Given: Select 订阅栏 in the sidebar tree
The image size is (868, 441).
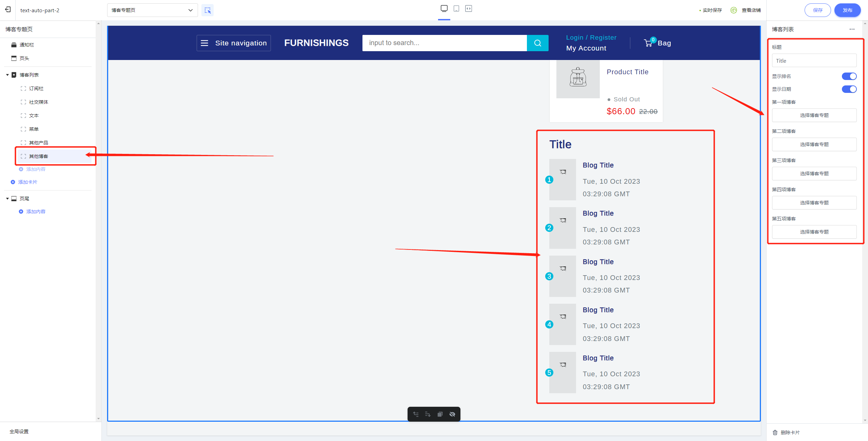Looking at the screenshot, I should coord(36,88).
